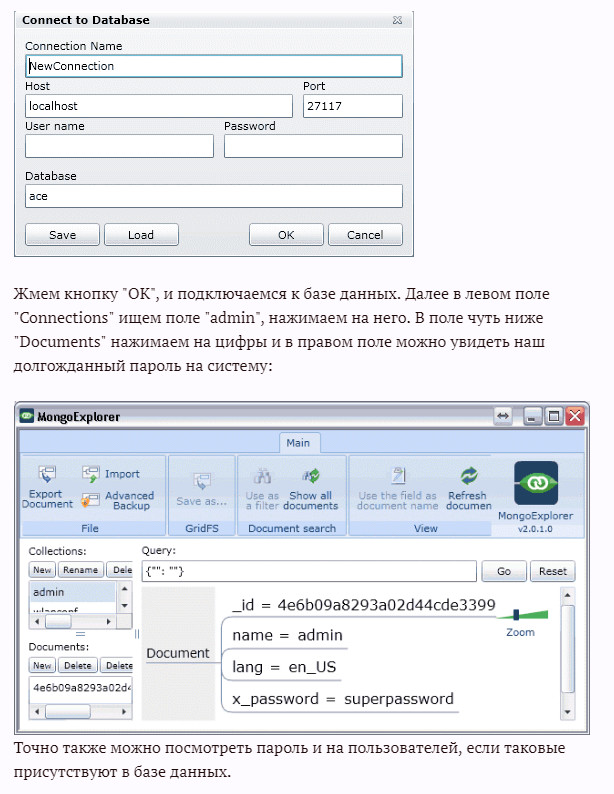Click the Connection Name input field

pyautogui.click(x=213, y=66)
